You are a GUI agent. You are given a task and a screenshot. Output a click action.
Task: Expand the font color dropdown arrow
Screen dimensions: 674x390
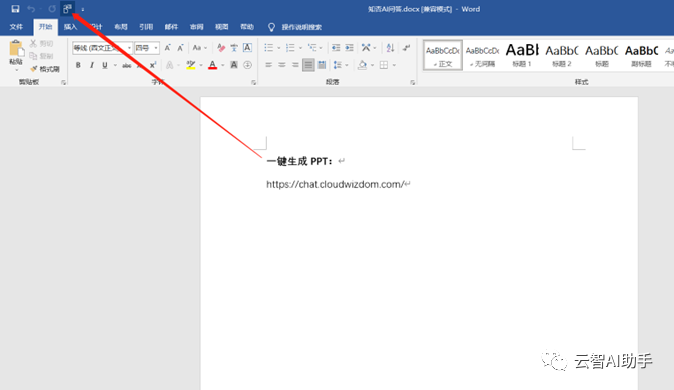tap(223, 65)
